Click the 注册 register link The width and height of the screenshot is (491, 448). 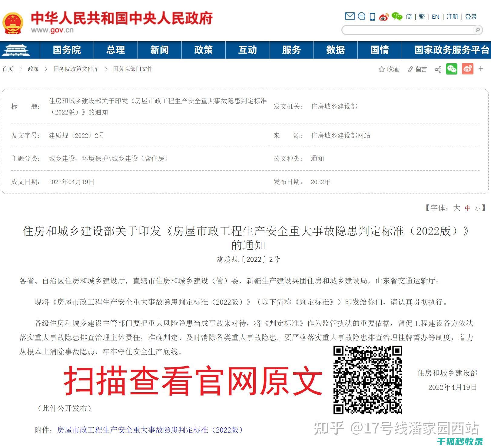[452, 17]
